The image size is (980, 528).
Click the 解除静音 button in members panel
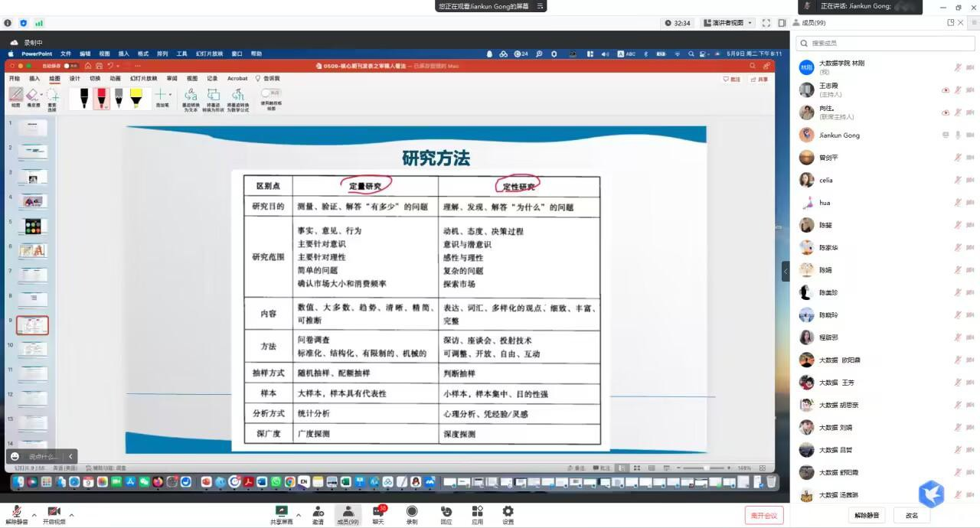(x=866, y=515)
